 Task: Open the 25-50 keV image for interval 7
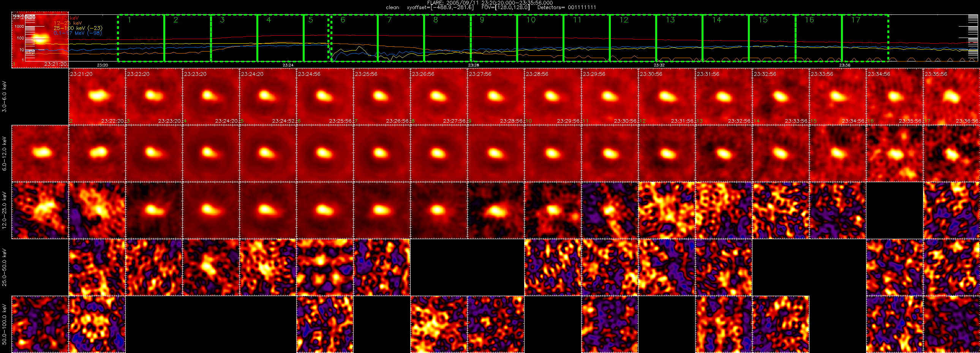(x=382, y=268)
